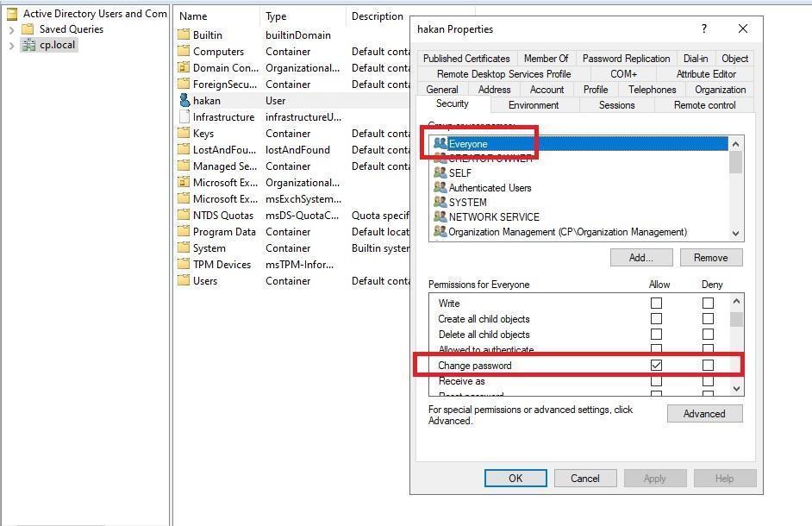
Task: Select the SYSTEM group icon in list
Action: [440, 203]
